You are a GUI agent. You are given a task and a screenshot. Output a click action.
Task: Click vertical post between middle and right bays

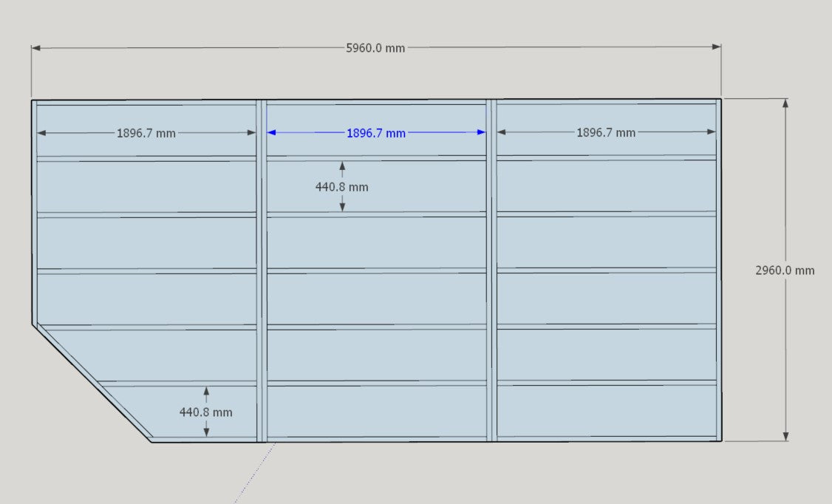point(491,270)
